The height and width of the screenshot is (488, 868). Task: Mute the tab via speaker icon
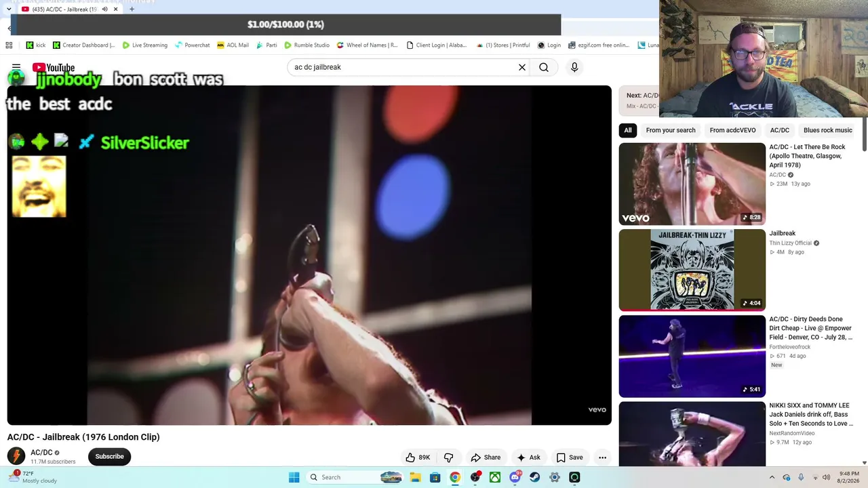(104, 9)
